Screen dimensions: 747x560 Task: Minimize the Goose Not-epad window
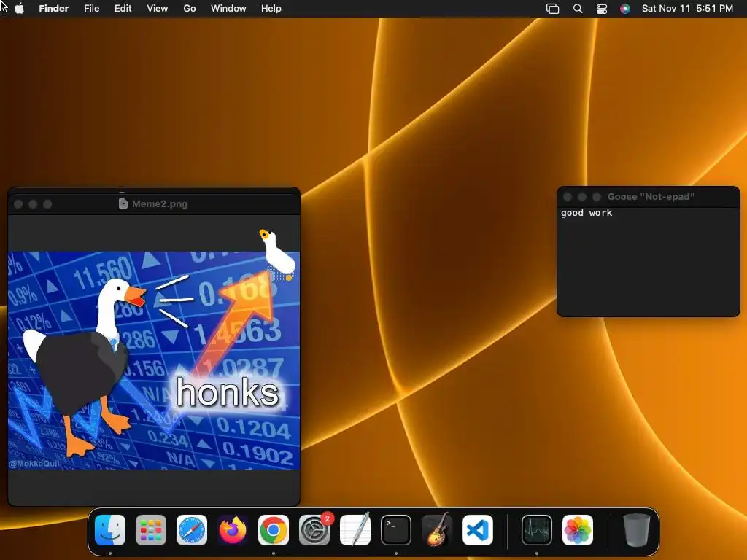(x=581, y=197)
